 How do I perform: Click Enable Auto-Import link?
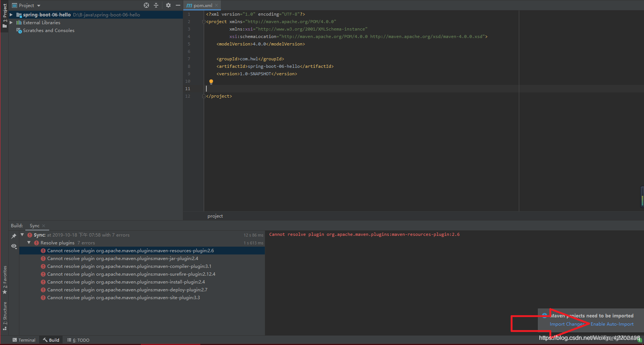coord(612,324)
